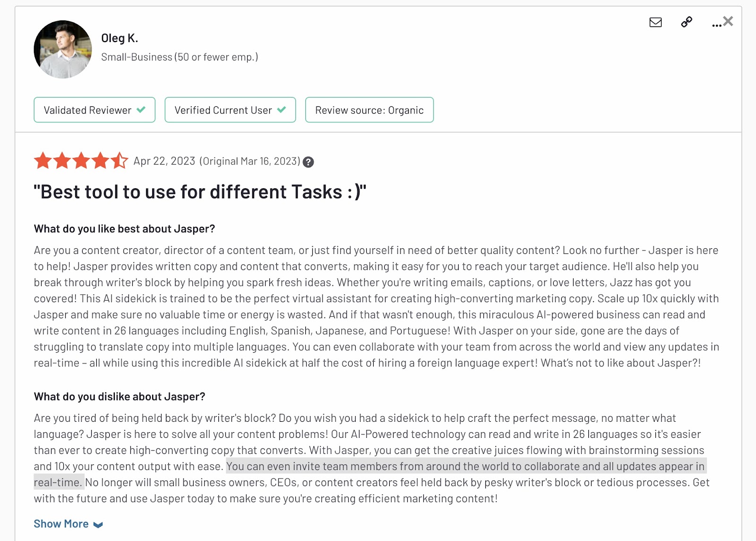756x541 pixels.
Task: Click the email envelope icon
Action: coord(655,22)
